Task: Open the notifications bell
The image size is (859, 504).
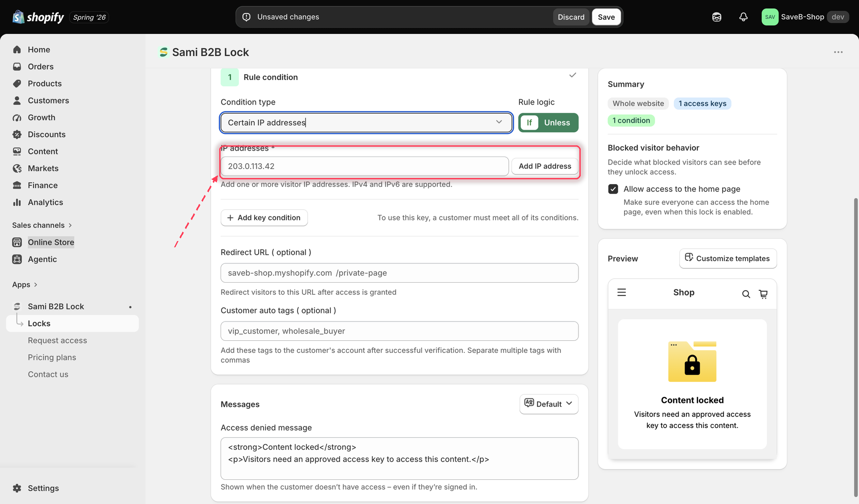Action: pyautogui.click(x=743, y=17)
